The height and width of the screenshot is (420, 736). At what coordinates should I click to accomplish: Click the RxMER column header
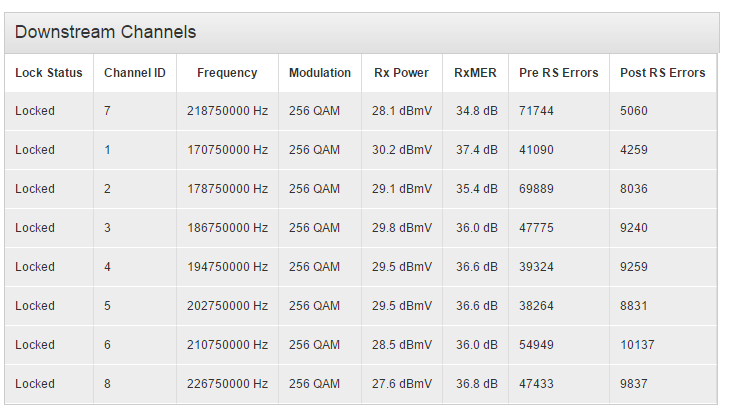point(475,73)
